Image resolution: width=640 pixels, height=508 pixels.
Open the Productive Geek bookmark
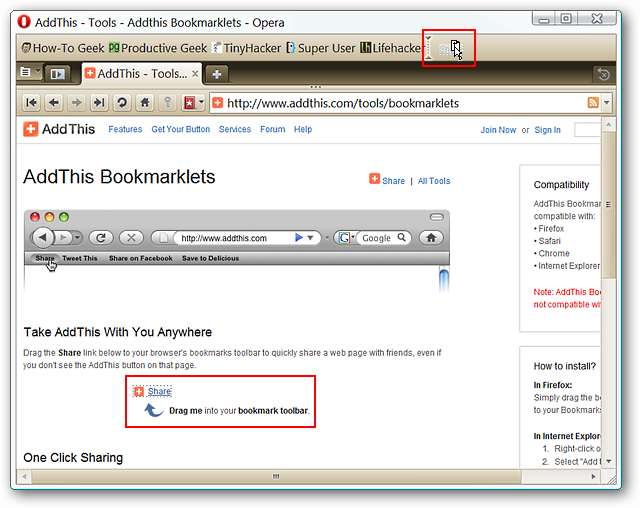pyautogui.click(x=158, y=48)
